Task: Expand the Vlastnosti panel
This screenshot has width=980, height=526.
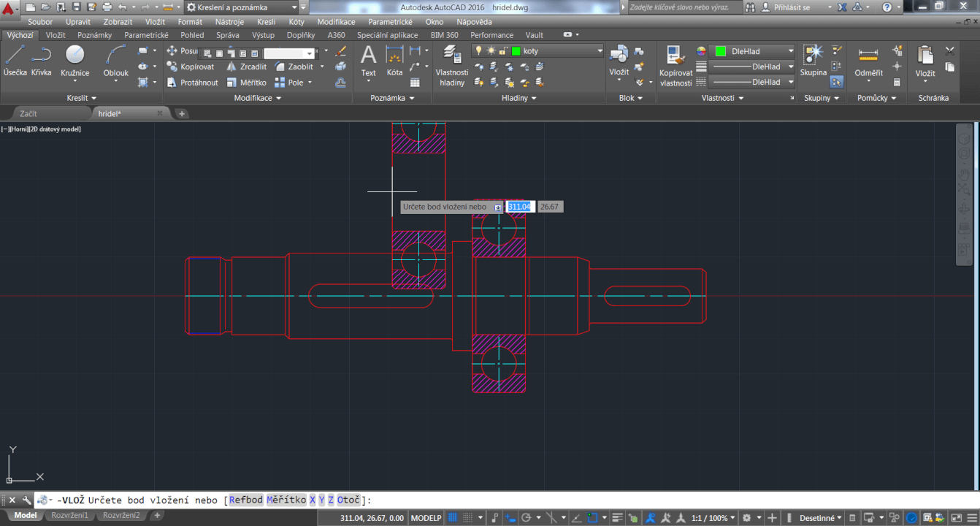Action: point(722,98)
